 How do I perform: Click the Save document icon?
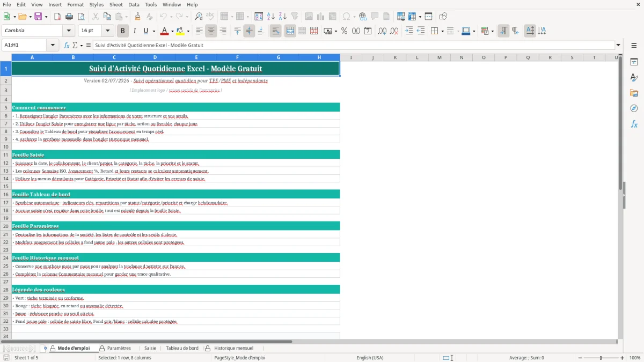(x=38, y=17)
